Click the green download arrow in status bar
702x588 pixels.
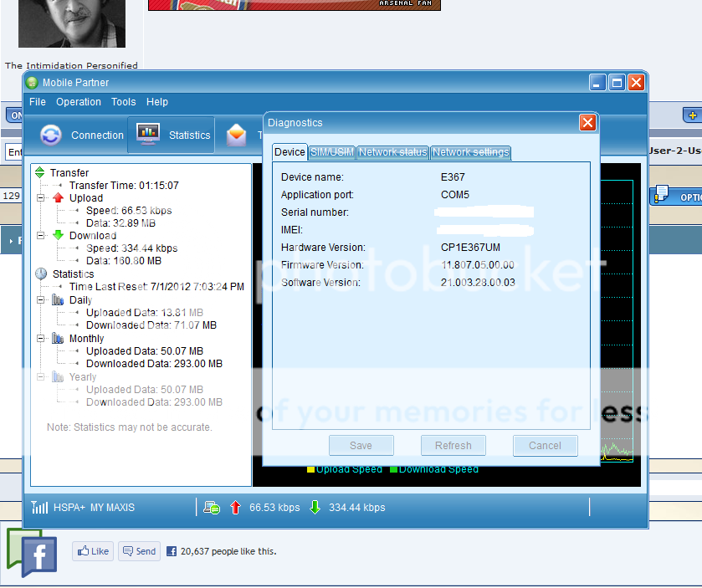pyautogui.click(x=315, y=507)
